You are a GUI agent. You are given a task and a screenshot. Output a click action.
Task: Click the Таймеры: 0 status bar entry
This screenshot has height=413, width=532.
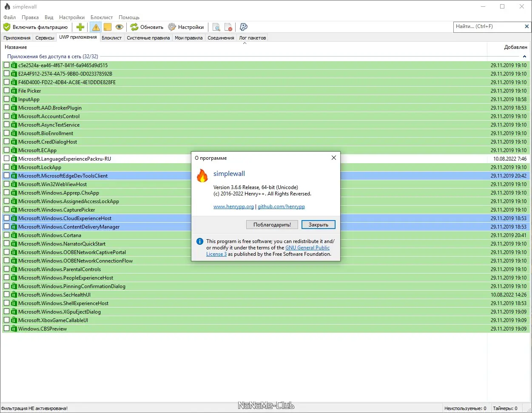coord(505,409)
